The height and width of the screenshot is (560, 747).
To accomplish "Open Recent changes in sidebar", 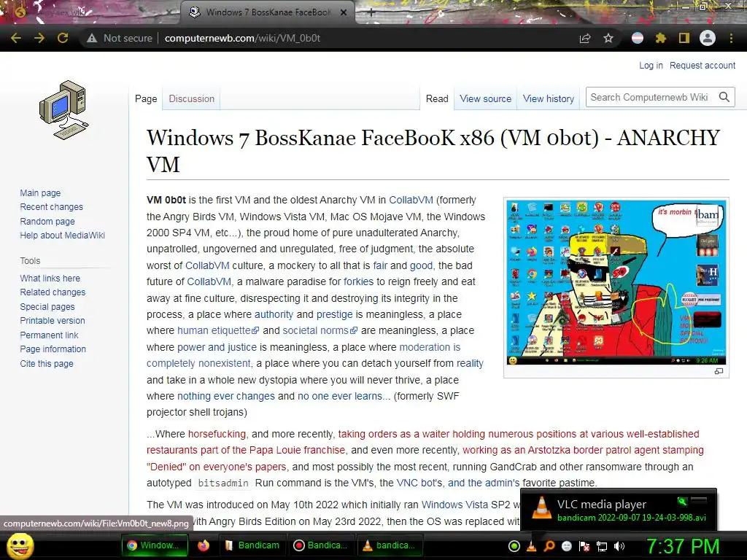I will click(x=52, y=206).
